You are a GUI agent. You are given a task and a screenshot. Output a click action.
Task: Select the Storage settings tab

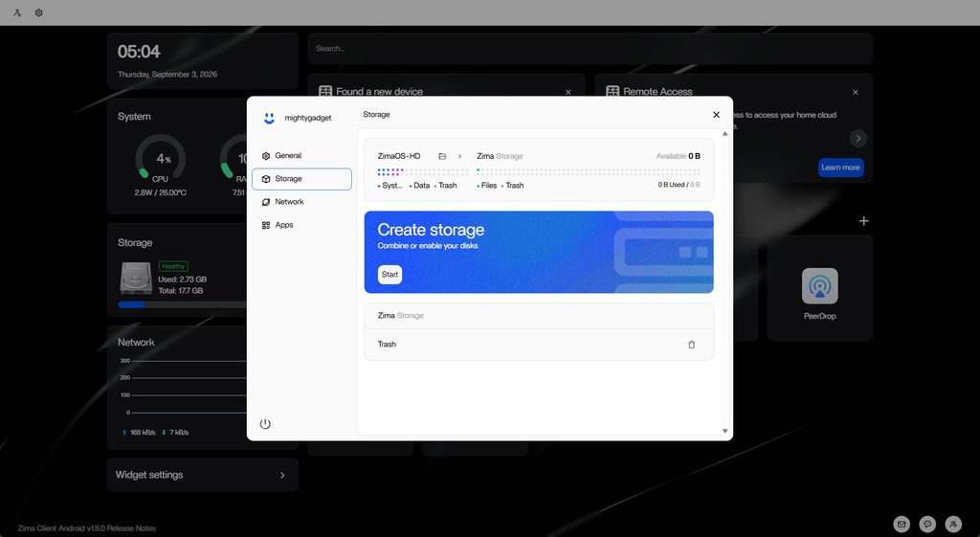click(x=301, y=179)
